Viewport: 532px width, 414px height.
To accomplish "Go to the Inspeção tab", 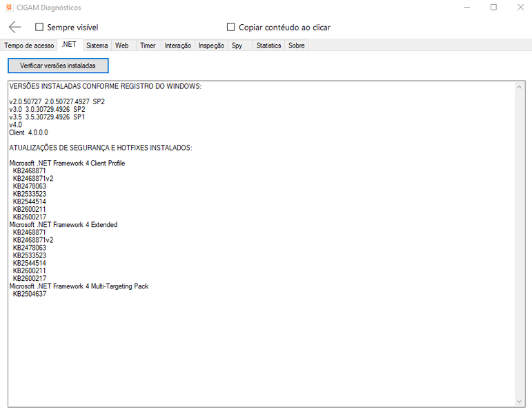I will click(x=211, y=46).
